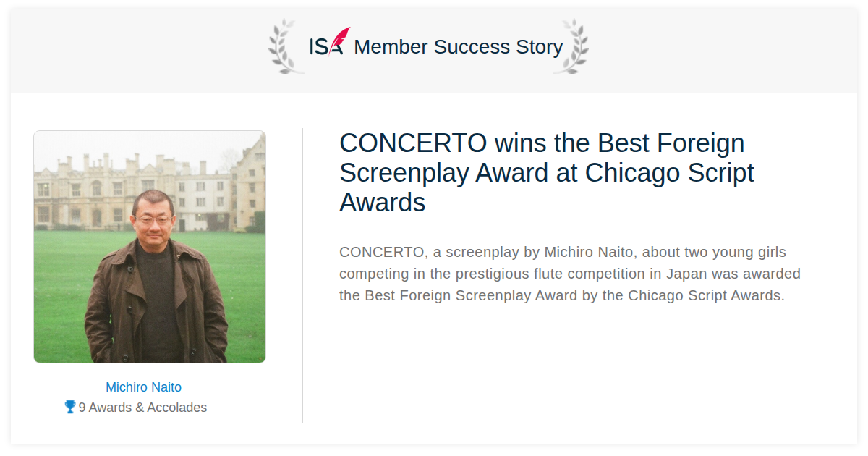
Task: Click the Member Success Story header title
Action: click(x=459, y=47)
